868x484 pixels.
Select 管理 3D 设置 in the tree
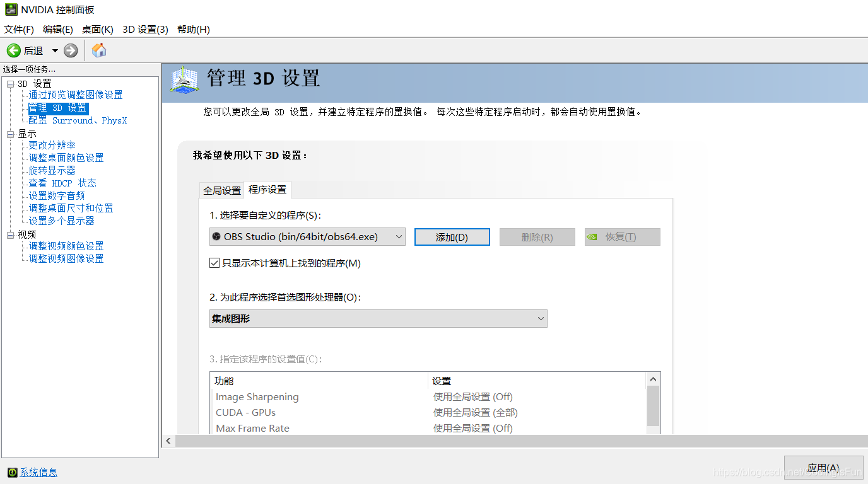click(x=58, y=108)
